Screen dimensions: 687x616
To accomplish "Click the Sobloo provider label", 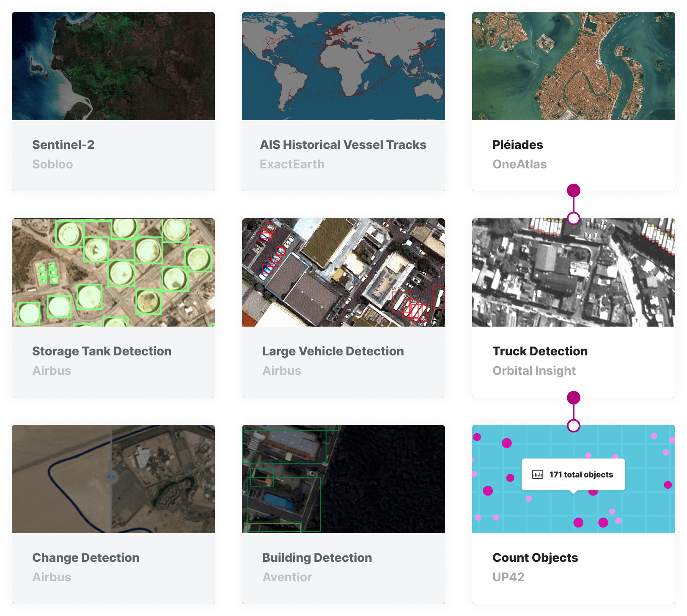I will pos(52,164).
